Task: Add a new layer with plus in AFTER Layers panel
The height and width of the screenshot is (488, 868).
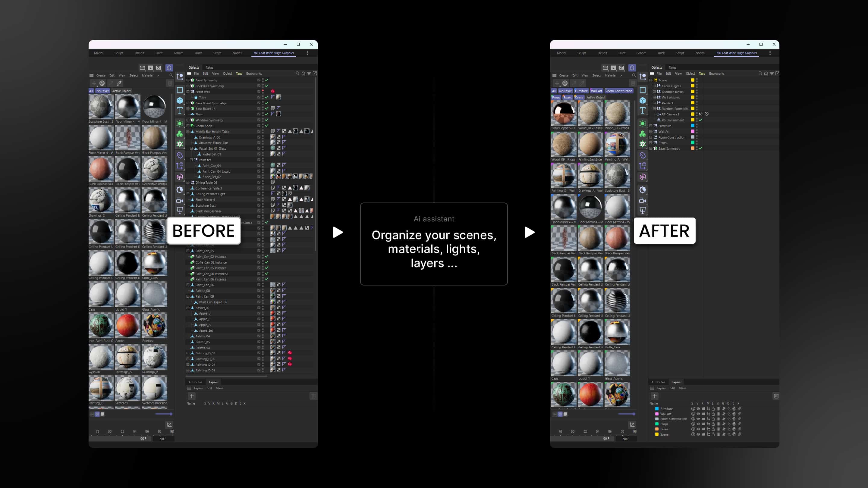Action: [654, 396]
